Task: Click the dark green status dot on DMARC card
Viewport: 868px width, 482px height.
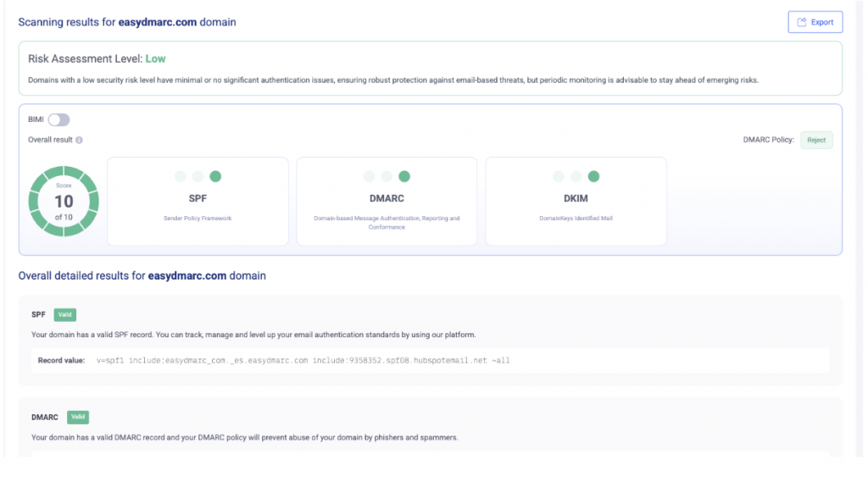Action: pyautogui.click(x=404, y=177)
